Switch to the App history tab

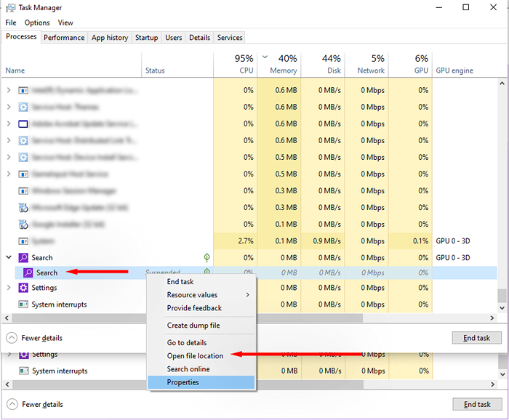coord(110,38)
